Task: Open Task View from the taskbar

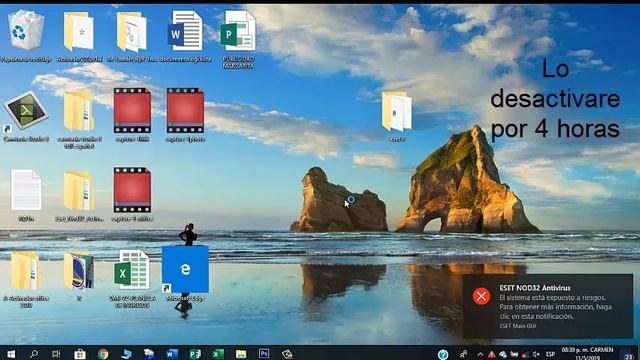Action: [x=56, y=354]
